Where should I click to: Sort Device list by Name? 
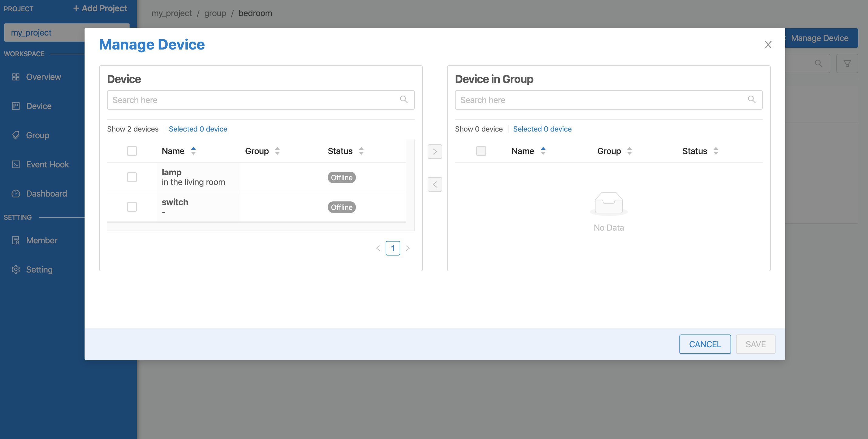tap(193, 151)
